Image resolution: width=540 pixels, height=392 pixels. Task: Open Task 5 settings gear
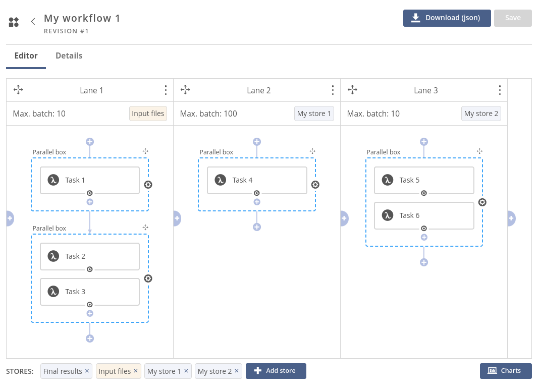[424, 193]
